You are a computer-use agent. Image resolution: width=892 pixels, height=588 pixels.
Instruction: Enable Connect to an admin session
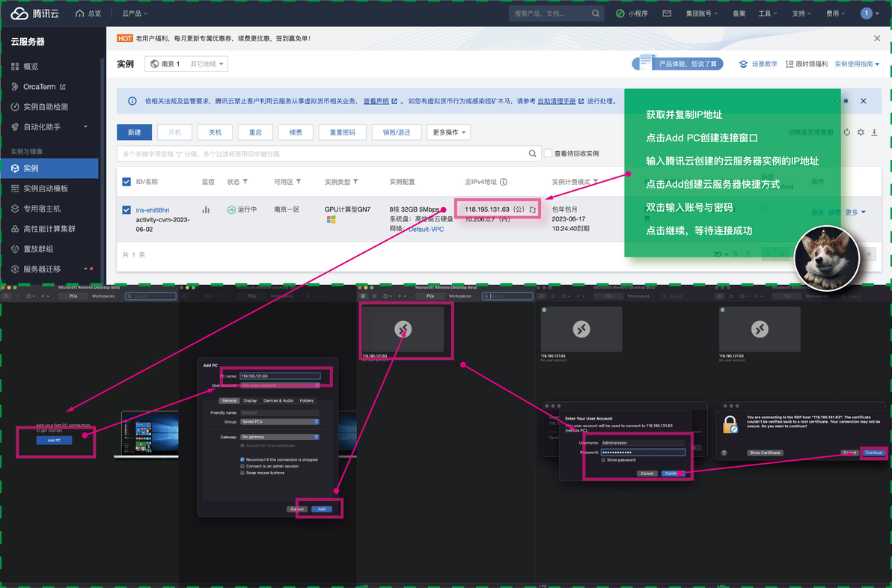coord(242,466)
